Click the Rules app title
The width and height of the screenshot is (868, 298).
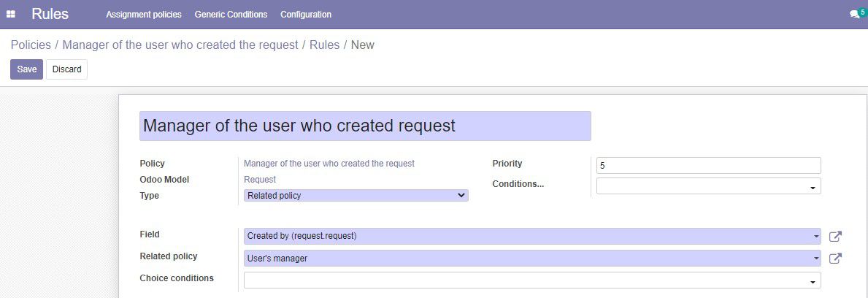[x=50, y=14]
